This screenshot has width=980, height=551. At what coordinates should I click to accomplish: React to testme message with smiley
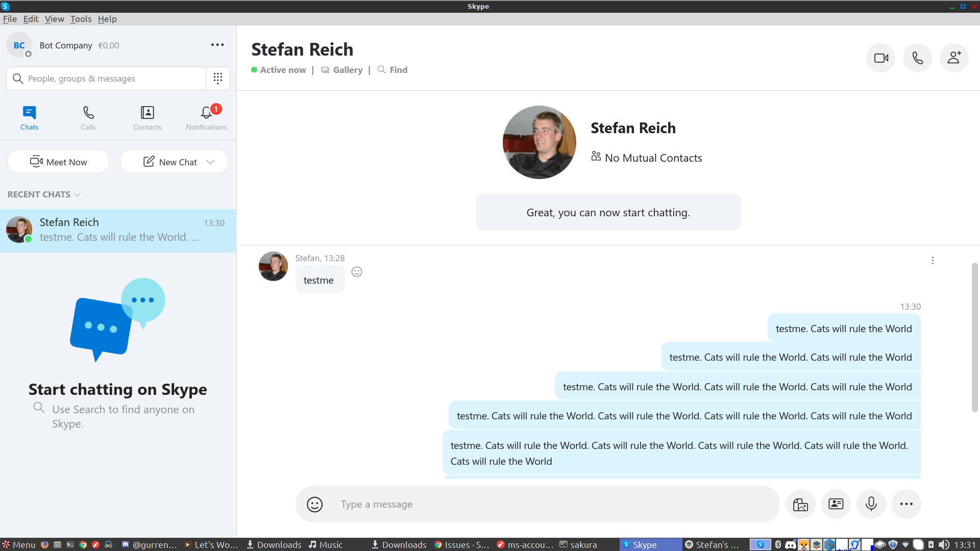pos(357,272)
